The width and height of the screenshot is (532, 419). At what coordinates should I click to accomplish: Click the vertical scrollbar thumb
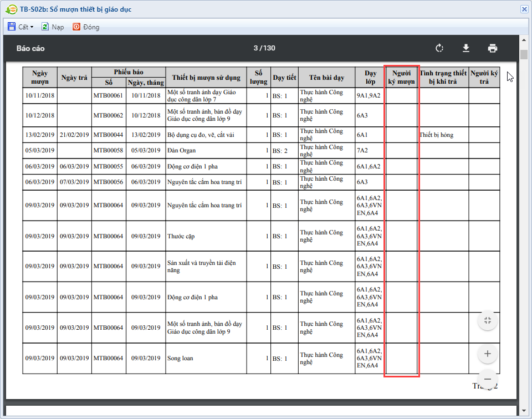pyautogui.click(x=524, y=54)
